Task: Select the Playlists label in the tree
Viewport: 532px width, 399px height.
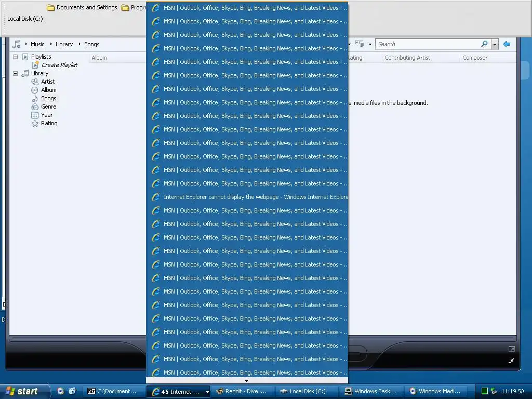Action: [x=41, y=57]
